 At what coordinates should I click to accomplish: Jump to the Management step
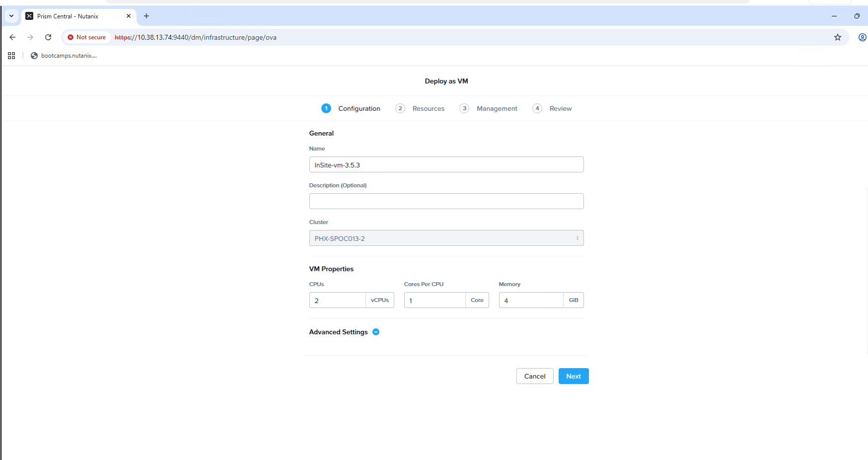point(496,108)
